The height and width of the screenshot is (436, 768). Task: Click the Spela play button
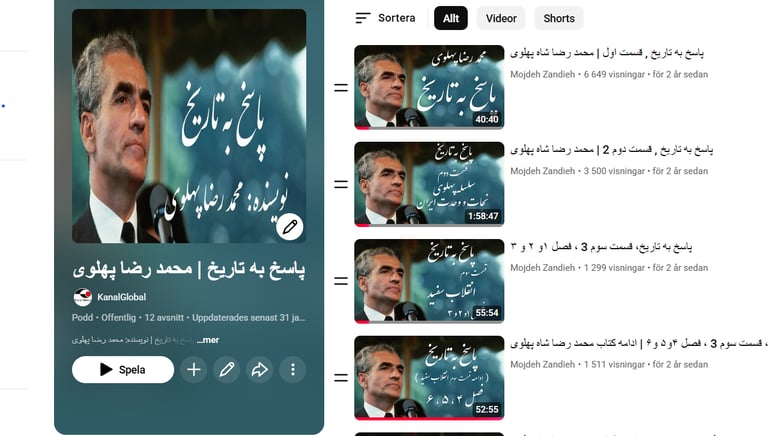pyautogui.click(x=123, y=369)
